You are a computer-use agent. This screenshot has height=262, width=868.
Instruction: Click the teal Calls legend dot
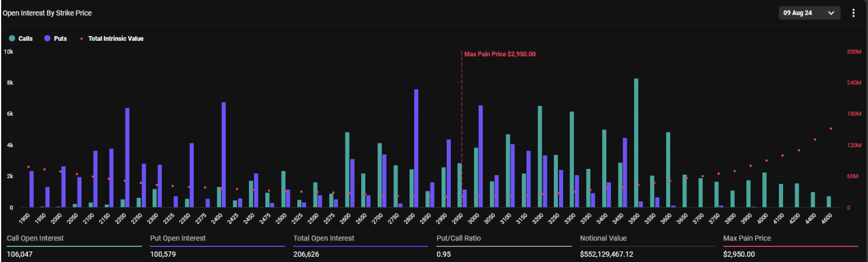(12, 38)
